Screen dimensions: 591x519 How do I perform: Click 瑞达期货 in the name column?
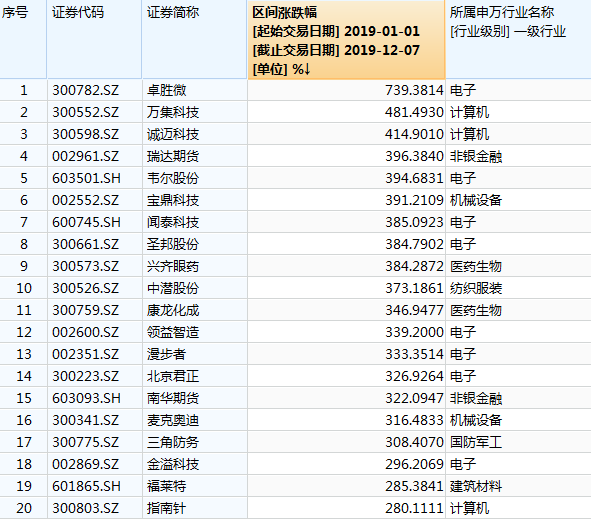point(173,156)
